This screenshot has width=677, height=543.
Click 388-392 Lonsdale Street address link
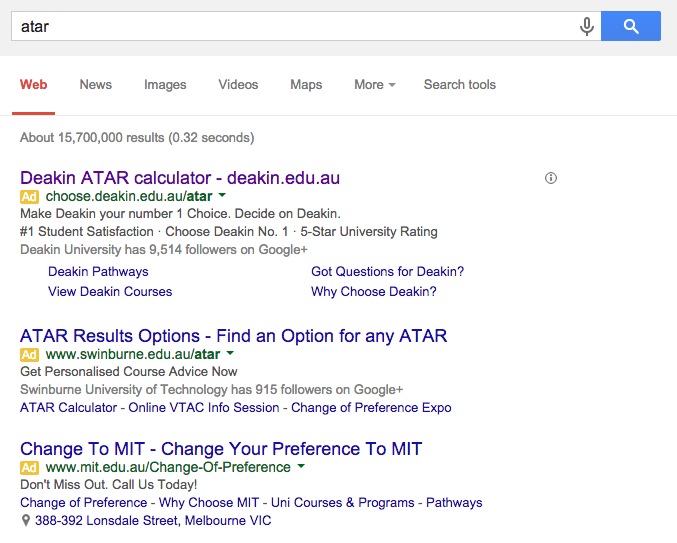(x=153, y=521)
